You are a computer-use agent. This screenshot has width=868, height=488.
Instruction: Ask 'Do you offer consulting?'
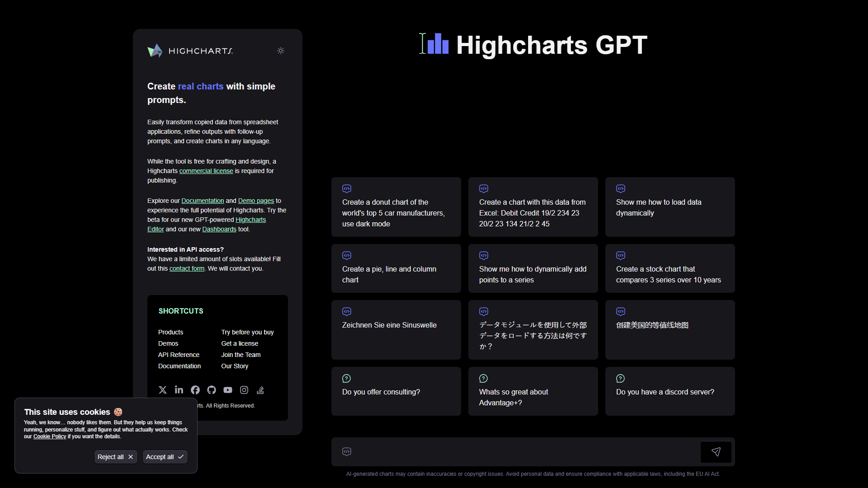[x=396, y=391]
